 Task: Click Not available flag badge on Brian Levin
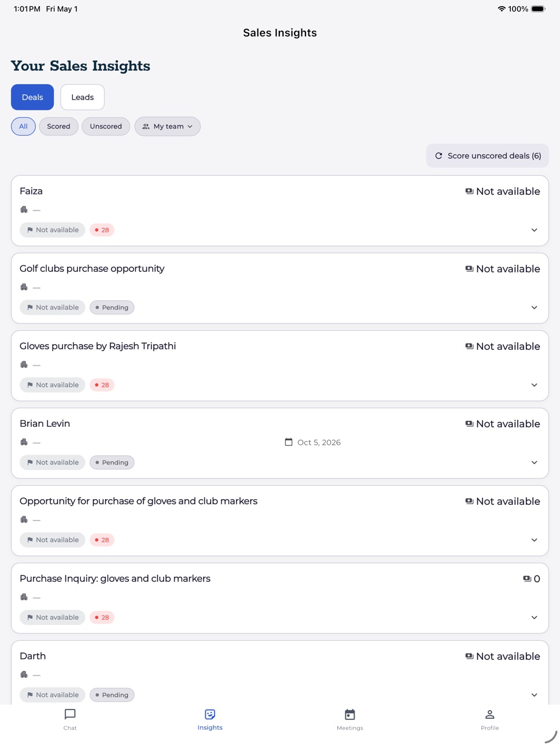pos(53,463)
